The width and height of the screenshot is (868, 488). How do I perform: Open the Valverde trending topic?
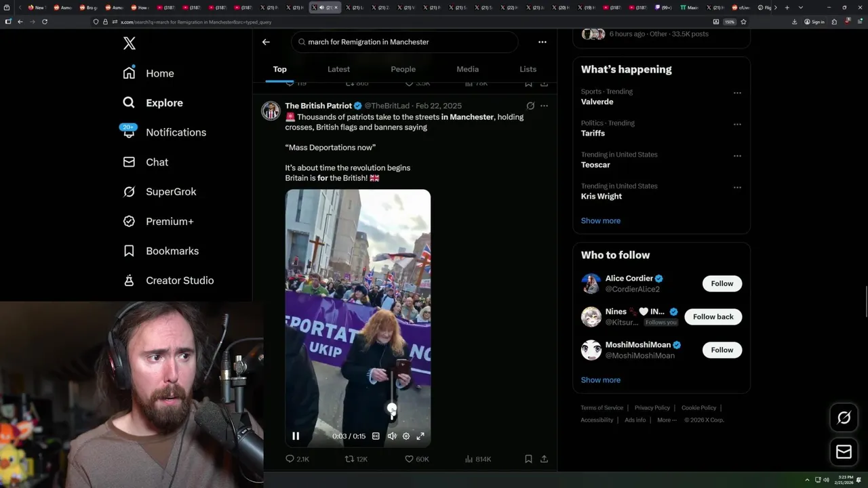tap(597, 102)
